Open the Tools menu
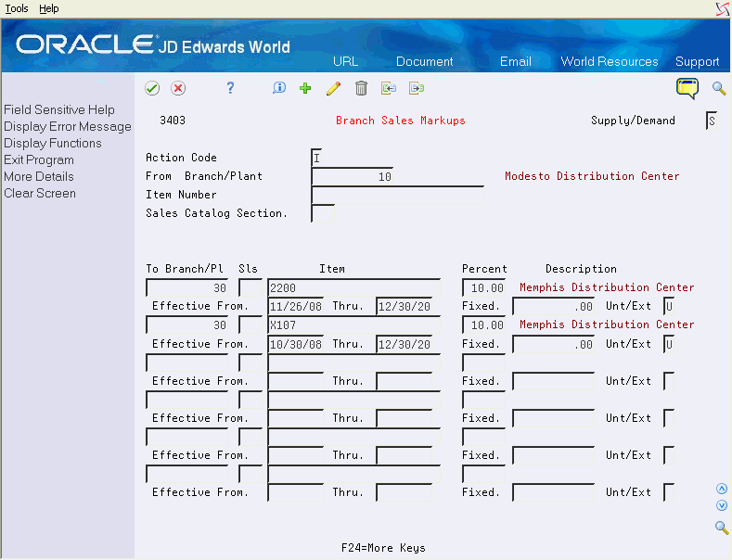 click(x=17, y=8)
